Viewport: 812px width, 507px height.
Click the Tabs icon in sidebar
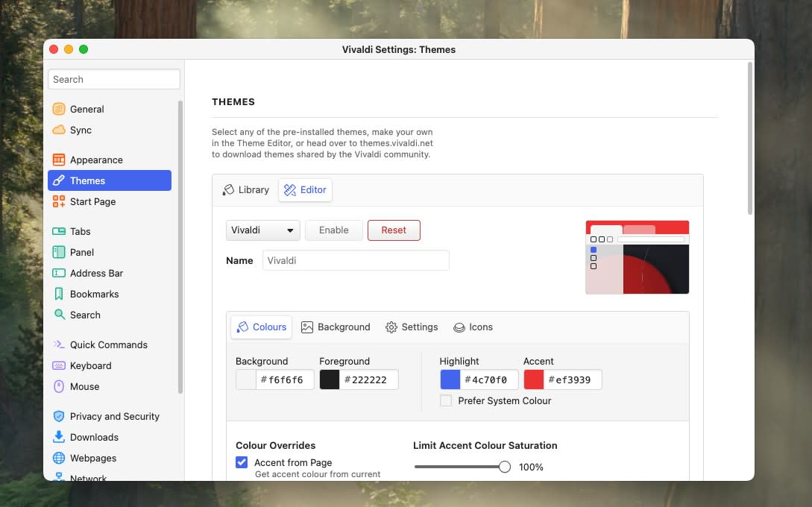(59, 231)
